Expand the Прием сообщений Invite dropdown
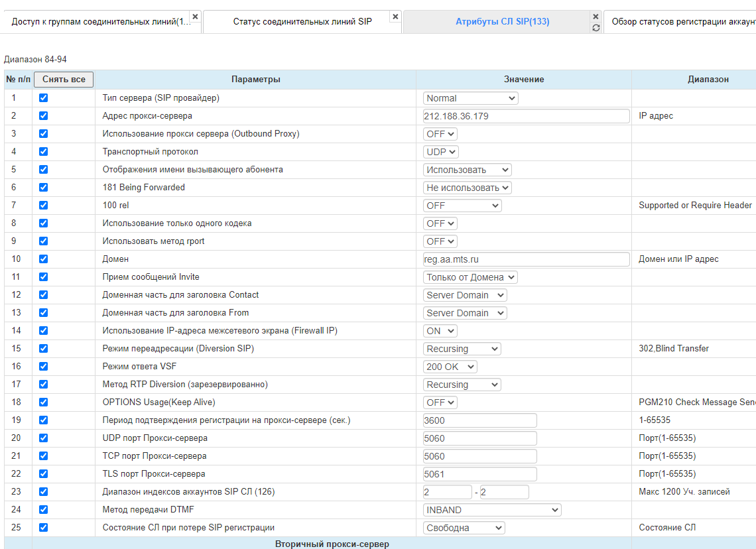Viewport: 756px width, 549px height. point(470,277)
